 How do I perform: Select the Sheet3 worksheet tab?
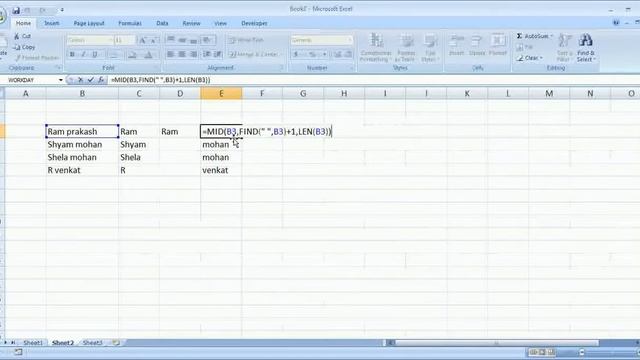93,342
